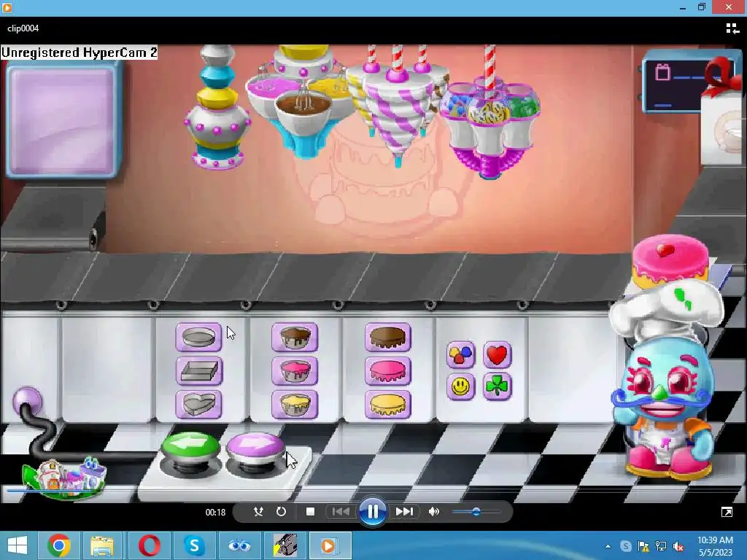Open the network tray icon

661,546
